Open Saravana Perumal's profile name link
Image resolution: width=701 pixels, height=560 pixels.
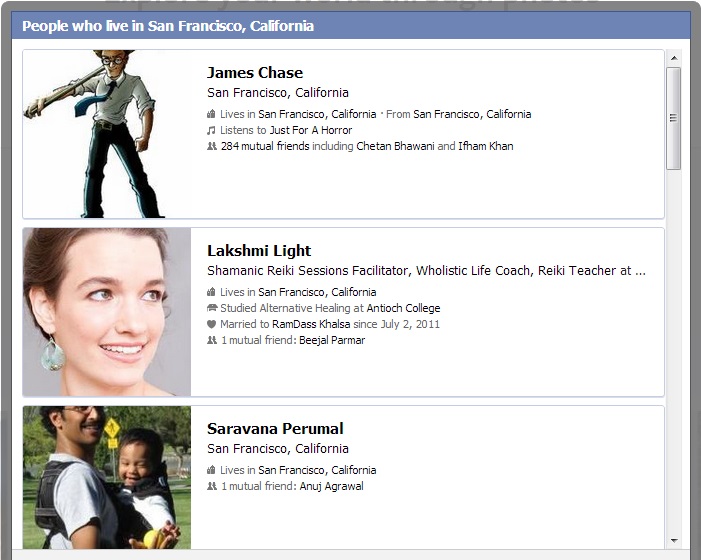click(275, 429)
